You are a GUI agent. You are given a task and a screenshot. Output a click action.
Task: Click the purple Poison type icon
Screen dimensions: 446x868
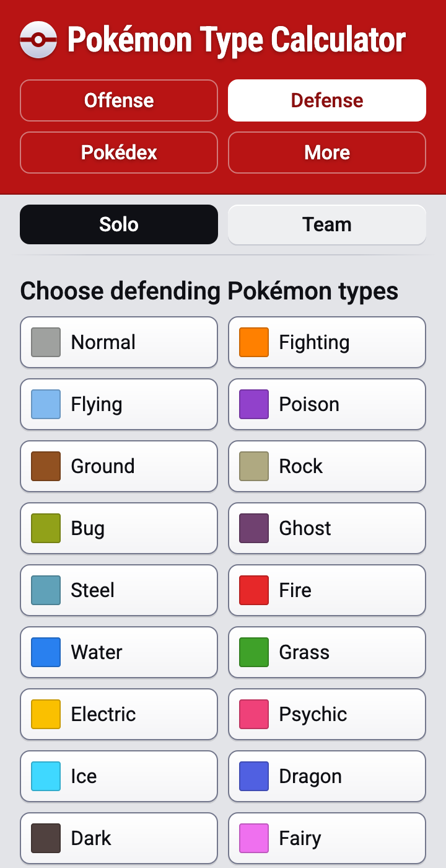[254, 404]
